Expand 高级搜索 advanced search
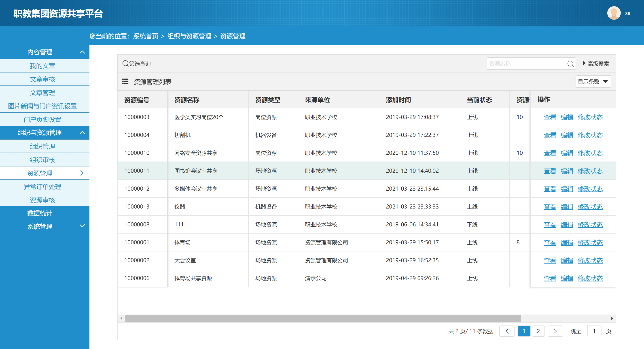This screenshot has height=349, width=644. coord(596,64)
